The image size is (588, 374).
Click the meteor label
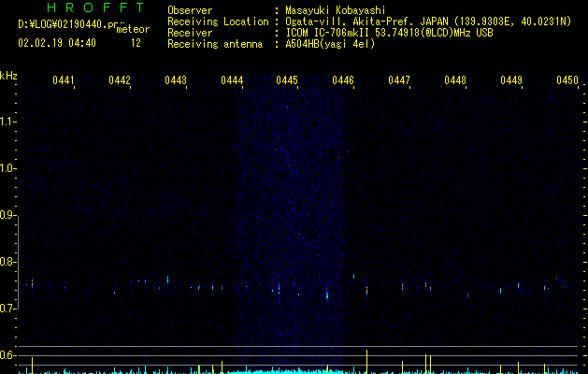coord(133,29)
